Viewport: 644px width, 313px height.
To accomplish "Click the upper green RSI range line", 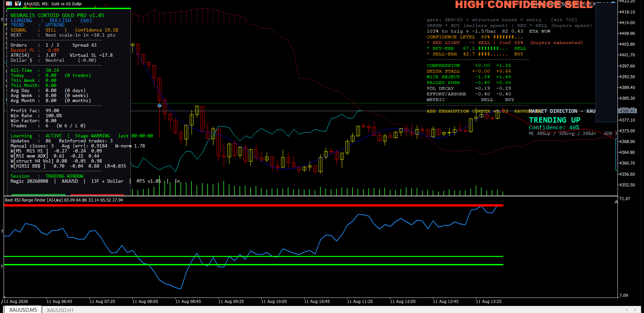I will click(x=254, y=257).
